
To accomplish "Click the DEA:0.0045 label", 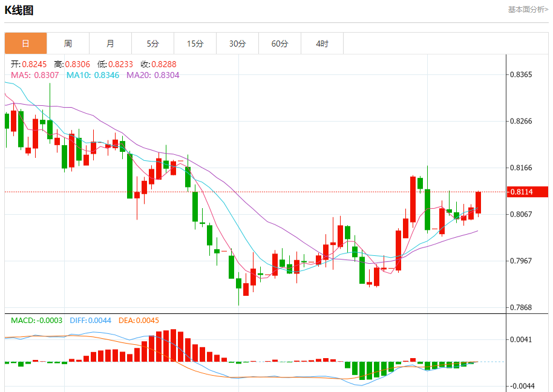I will tap(139, 321).
